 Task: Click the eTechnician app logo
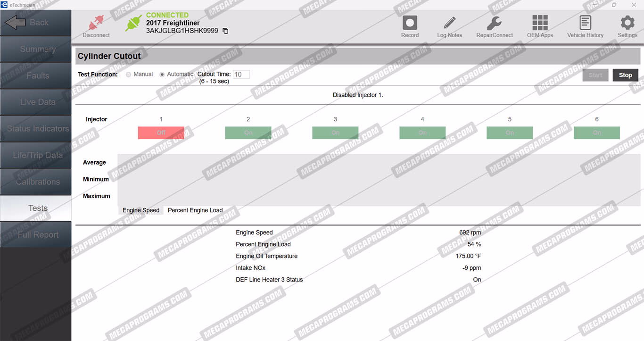(4, 5)
